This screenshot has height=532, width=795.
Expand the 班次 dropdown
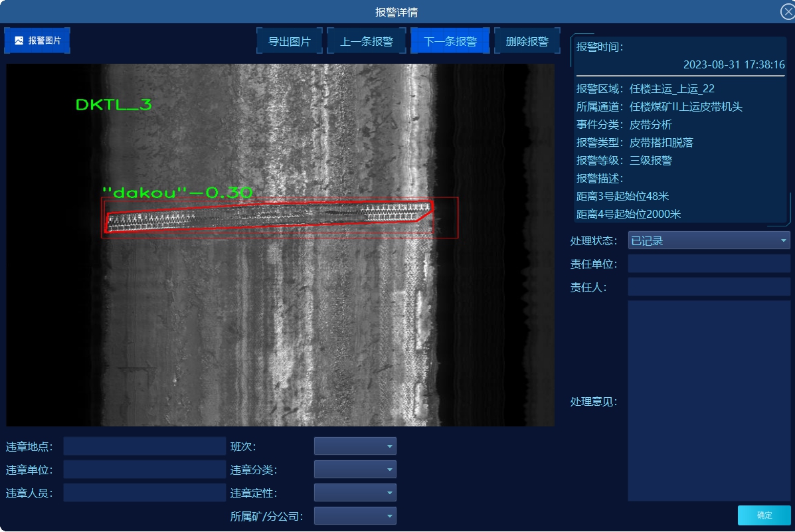[355, 446]
